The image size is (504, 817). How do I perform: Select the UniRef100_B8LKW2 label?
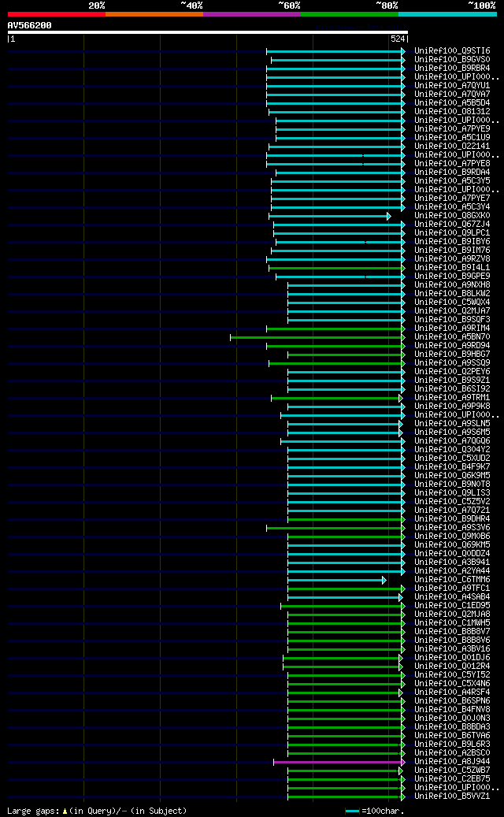coord(452,293)
